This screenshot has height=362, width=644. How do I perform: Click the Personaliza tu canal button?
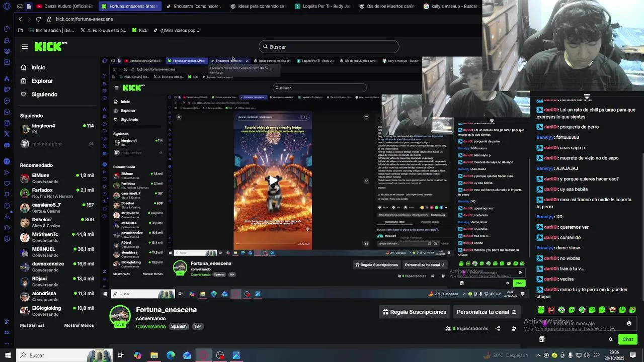pyautogui.click(x=486, y=312)
